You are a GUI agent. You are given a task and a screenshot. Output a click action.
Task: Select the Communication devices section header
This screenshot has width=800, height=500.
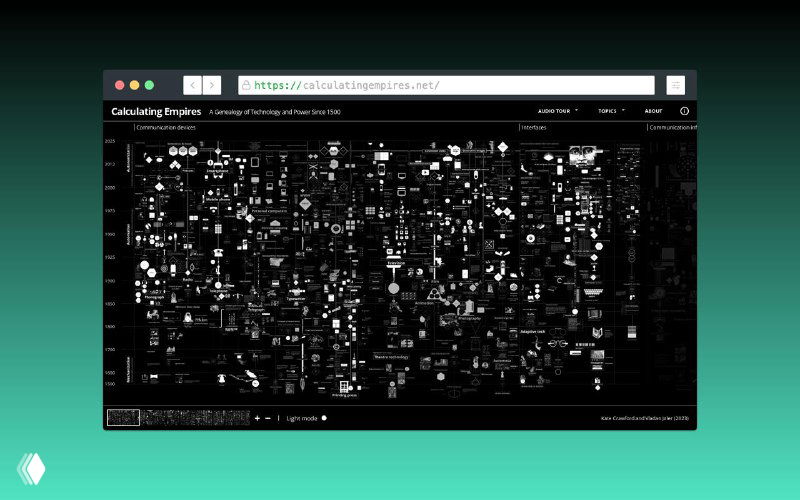[x=166, y=128]
